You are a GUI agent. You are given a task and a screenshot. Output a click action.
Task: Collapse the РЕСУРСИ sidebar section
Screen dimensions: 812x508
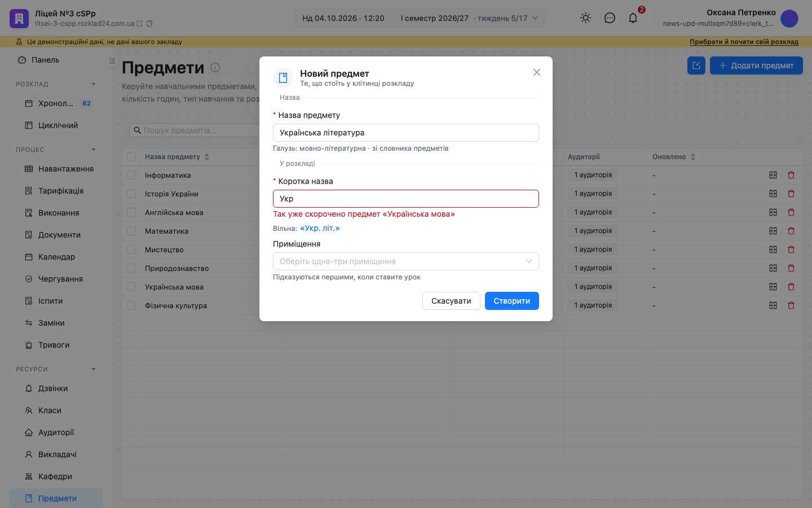coord(94,369)
